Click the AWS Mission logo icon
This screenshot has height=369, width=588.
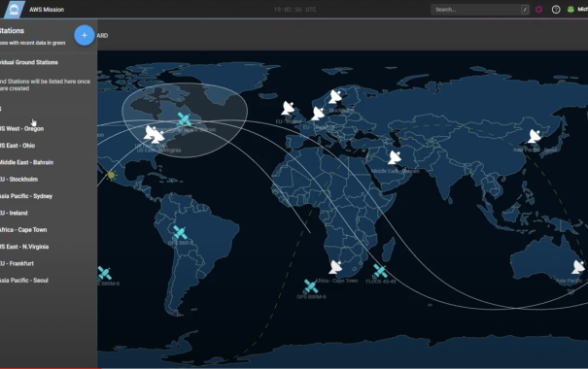[15, 10]
